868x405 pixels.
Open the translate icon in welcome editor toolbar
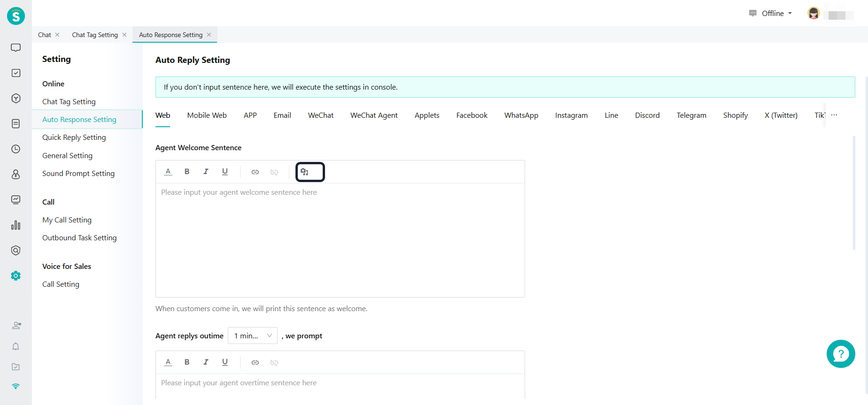coord(305,172)
